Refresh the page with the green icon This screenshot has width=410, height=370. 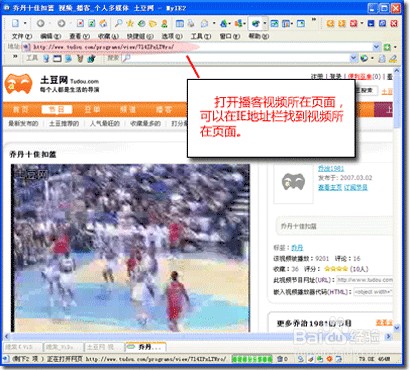pyautogui.click(x=92, y=23)
